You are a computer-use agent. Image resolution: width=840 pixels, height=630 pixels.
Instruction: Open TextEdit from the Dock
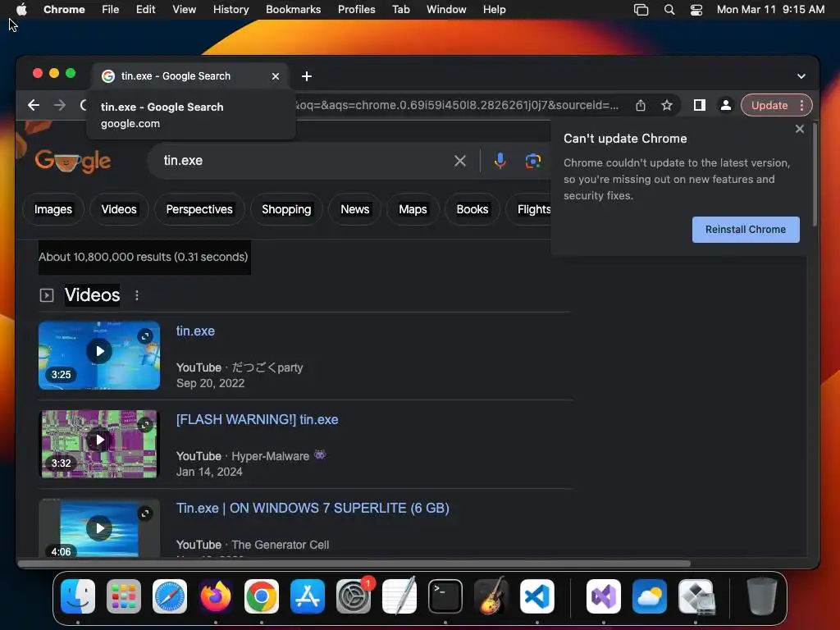(399, 596)
